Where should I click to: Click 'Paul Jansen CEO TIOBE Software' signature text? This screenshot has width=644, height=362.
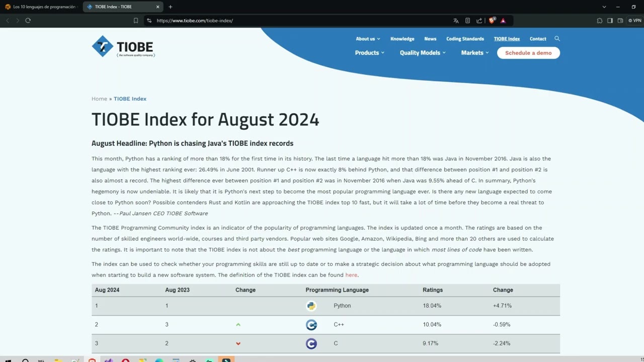point(164,213)
